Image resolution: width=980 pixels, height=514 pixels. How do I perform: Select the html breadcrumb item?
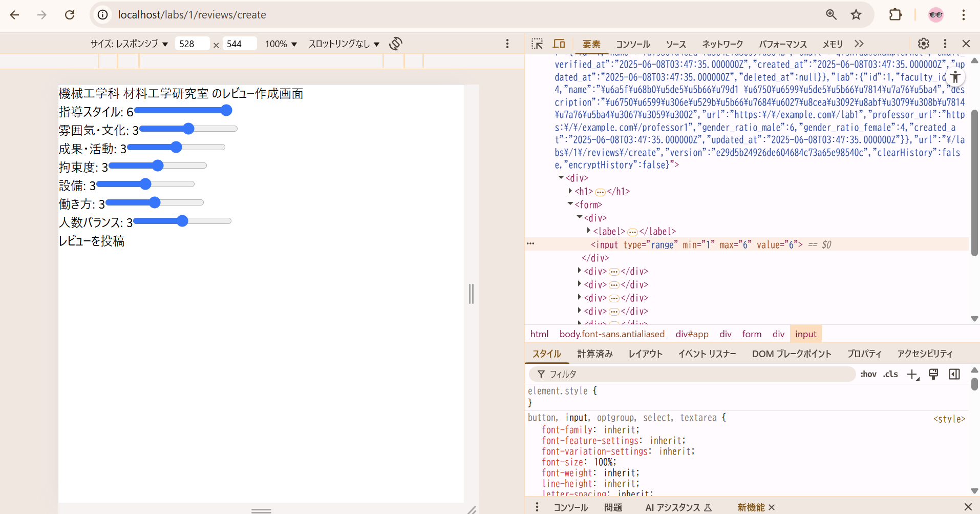coord(539,334)
